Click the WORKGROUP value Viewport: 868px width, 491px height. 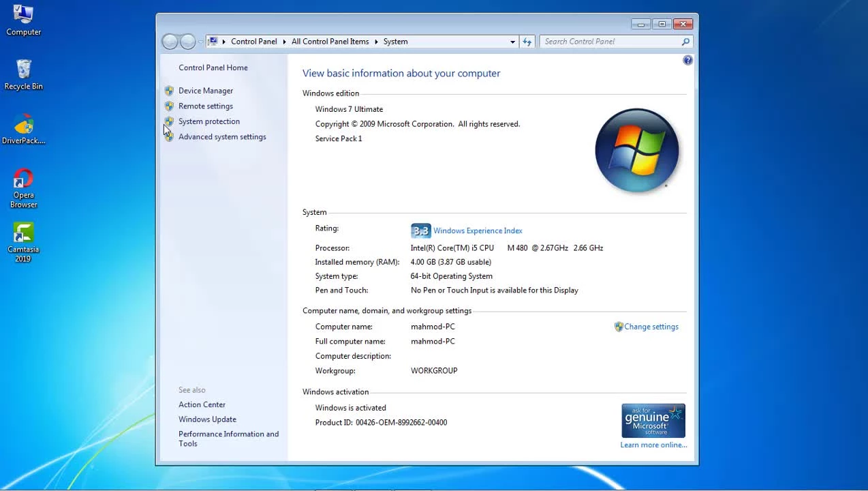tap(434, 371)
